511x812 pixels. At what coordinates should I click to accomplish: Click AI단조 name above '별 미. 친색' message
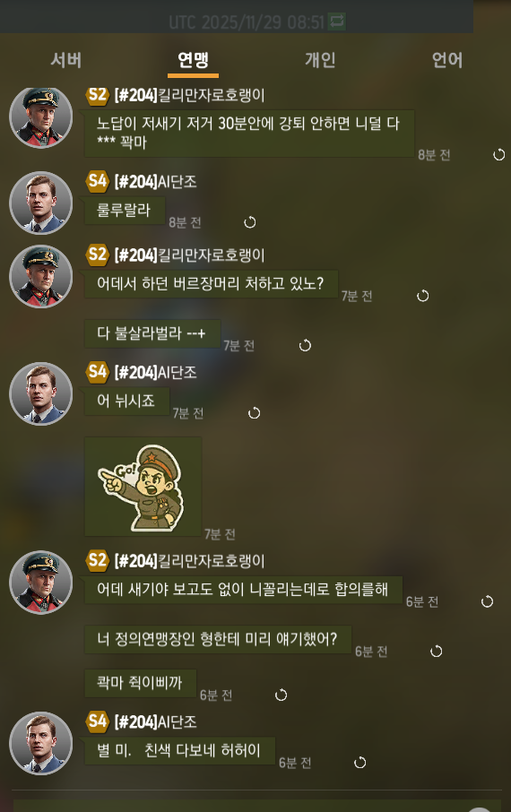pyautogui.click(x=155, y=721)
